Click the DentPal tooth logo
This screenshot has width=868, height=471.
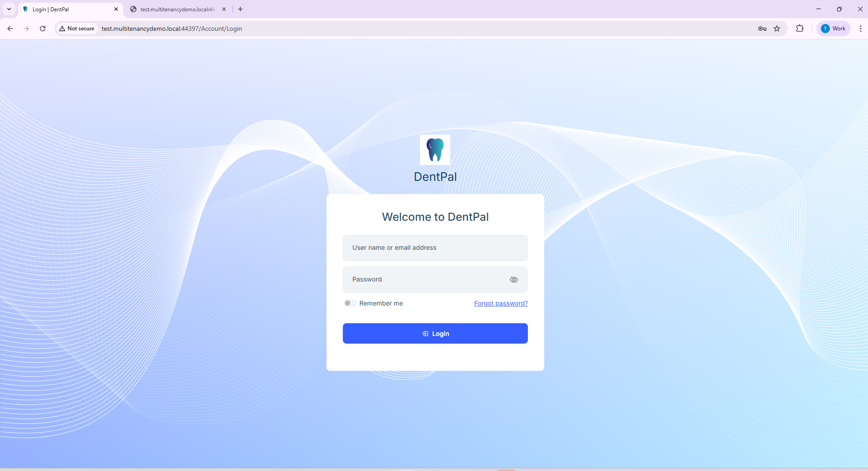click(435, 150)
